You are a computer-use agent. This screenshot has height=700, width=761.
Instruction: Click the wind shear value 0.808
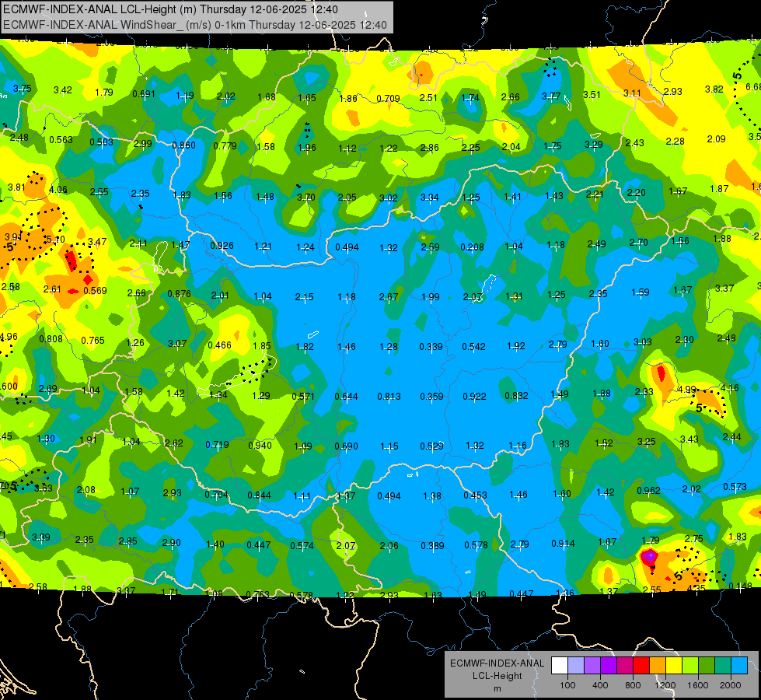tap(51, 338)
